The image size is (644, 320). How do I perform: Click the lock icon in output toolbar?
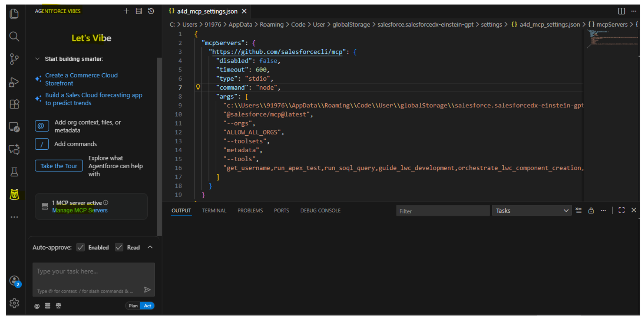point(591,210)
